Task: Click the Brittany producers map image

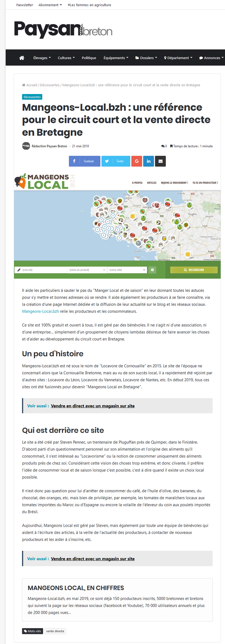Action: pyautogui.click(x=117, y=226)
